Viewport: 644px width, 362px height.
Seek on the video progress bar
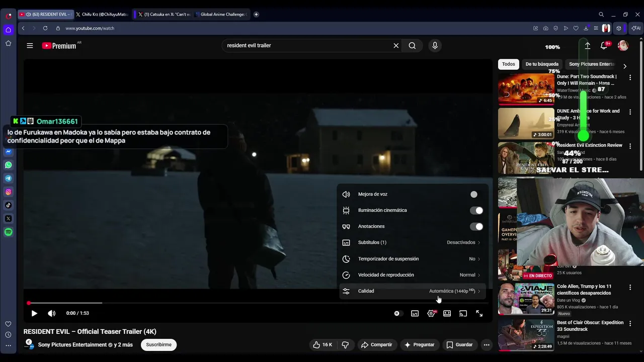[x=258, y=303]
